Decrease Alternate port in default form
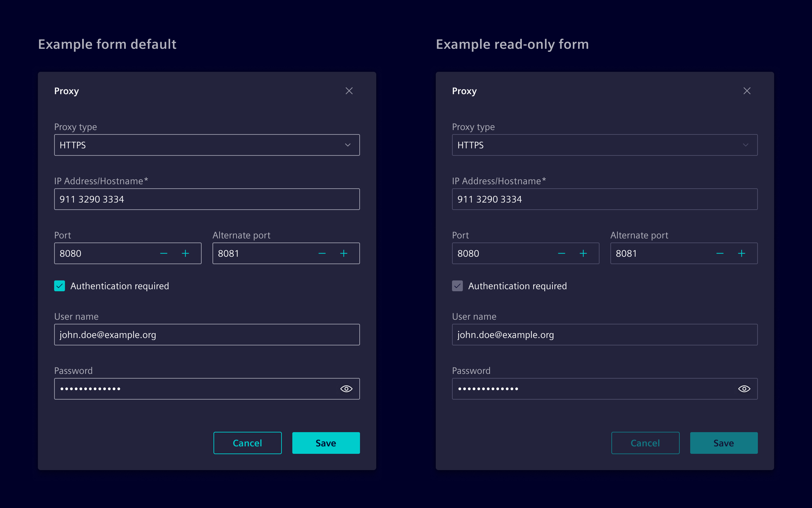Image resolution: width=812 pixels, height=508 pixels. coord(322,253)
